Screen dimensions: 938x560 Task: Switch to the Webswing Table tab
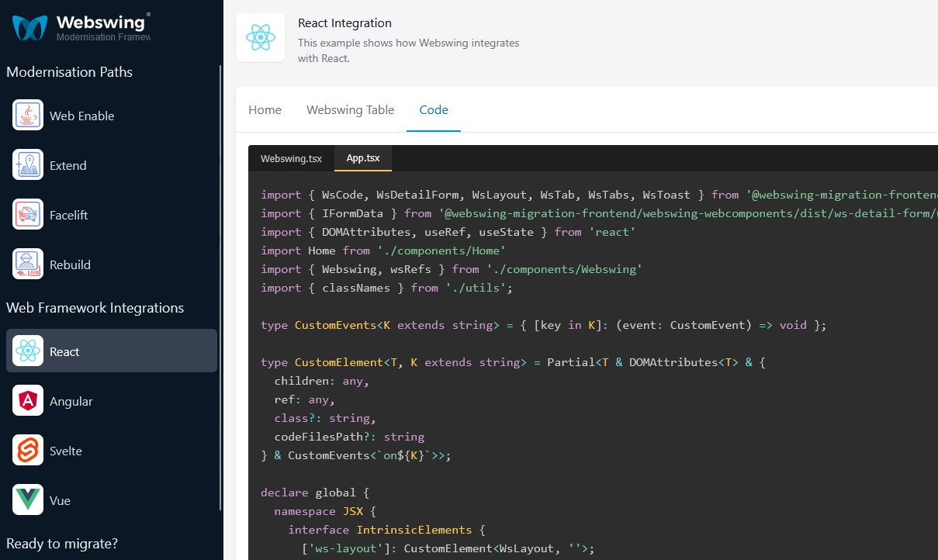click(x=351, y=110)
